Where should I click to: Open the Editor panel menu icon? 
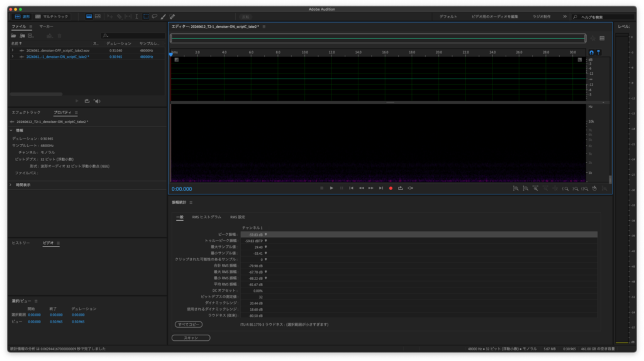point(264,26)
